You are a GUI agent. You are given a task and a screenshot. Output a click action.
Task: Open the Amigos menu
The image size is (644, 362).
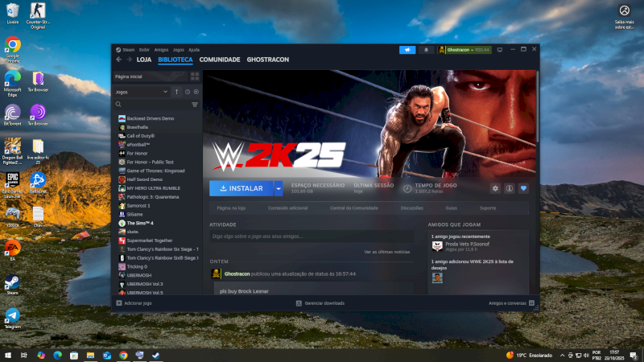click(162, 50)
